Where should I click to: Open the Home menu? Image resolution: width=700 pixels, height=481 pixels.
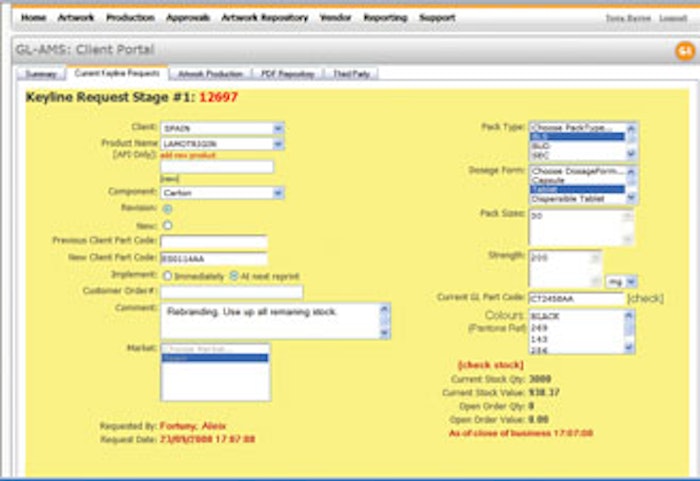(33, 18)
